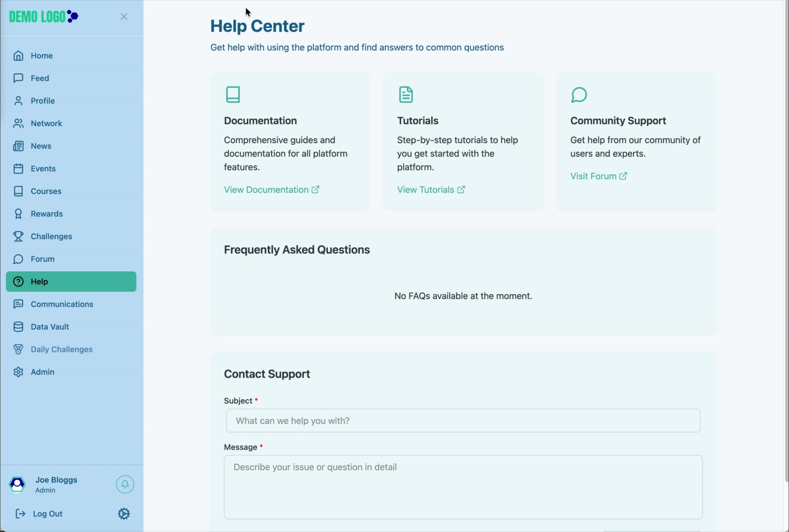Focus the Message text area
The width and height of the screenshot is (789, 532).
point(463,487)
